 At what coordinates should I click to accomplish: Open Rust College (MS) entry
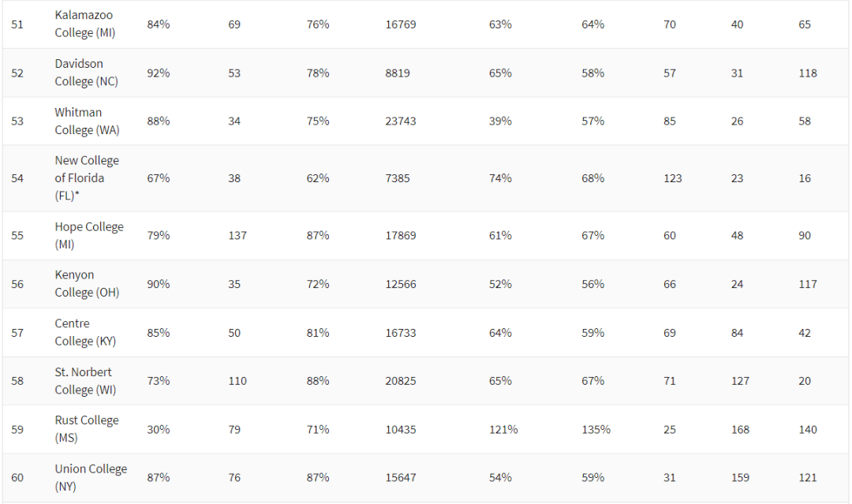86,428
